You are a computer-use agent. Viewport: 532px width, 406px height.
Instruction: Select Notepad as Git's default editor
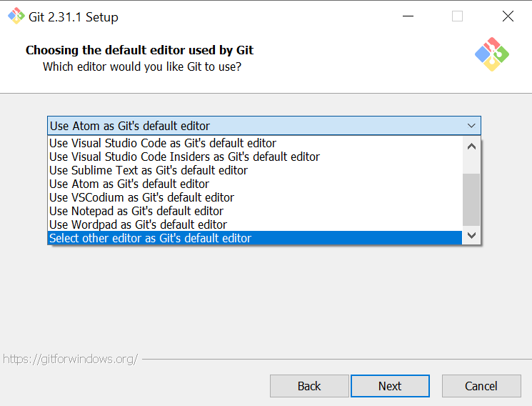click(x=136, y=211)
